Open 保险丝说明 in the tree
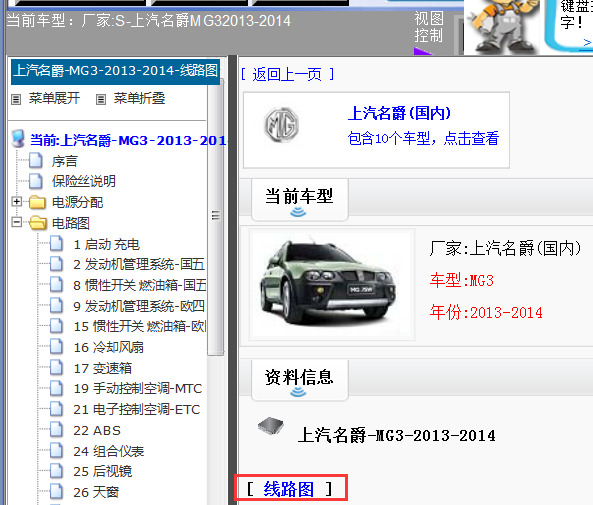This screenshot has height=505, width=593. [84, 181]
